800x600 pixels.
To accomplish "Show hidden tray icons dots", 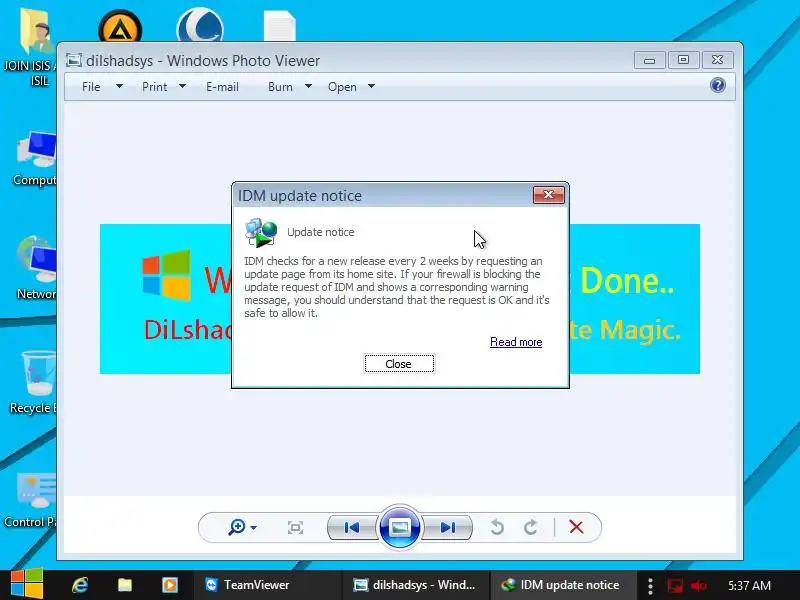I will 650,586.
